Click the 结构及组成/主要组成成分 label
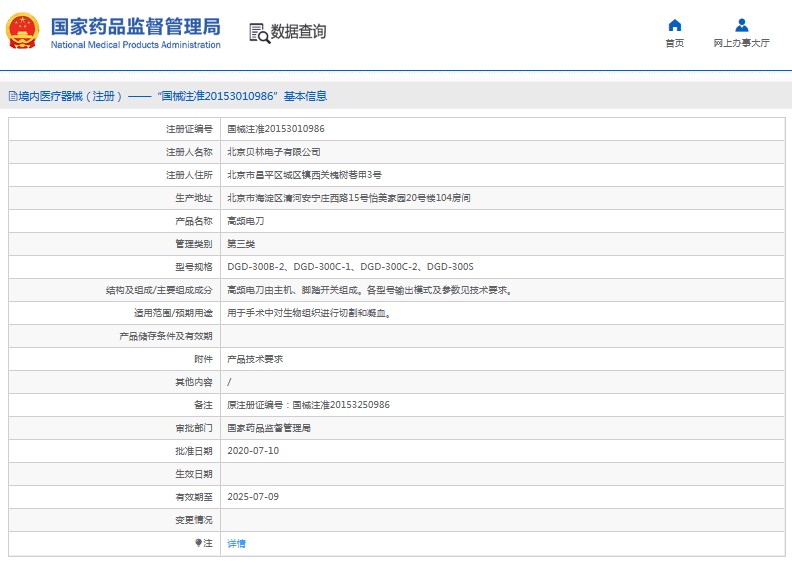Viewport: 792px width, 563px height. pos(159,290)
